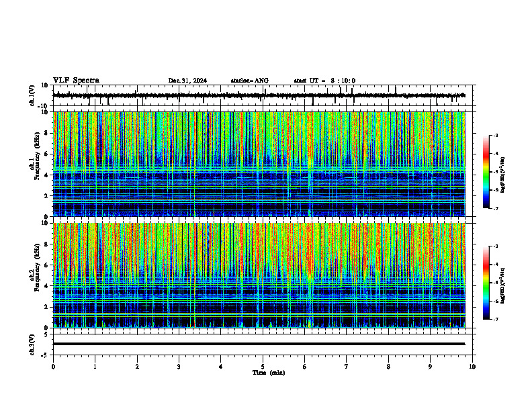Click time axis tick label "2"
This screenshot has width=532, height=411.
pos(137,367)
